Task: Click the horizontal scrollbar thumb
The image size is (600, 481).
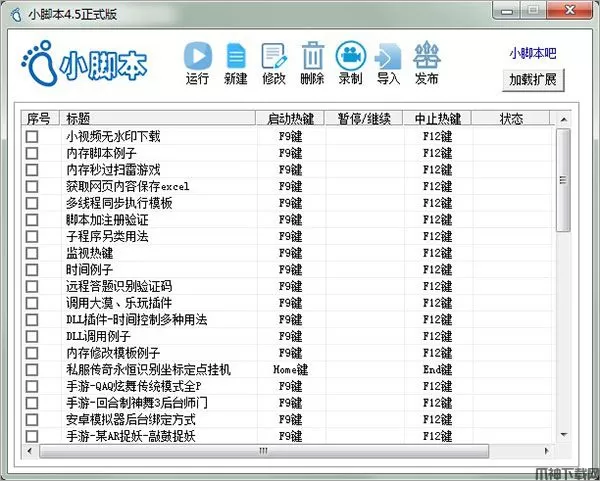Action: click(x=264, y=451)
